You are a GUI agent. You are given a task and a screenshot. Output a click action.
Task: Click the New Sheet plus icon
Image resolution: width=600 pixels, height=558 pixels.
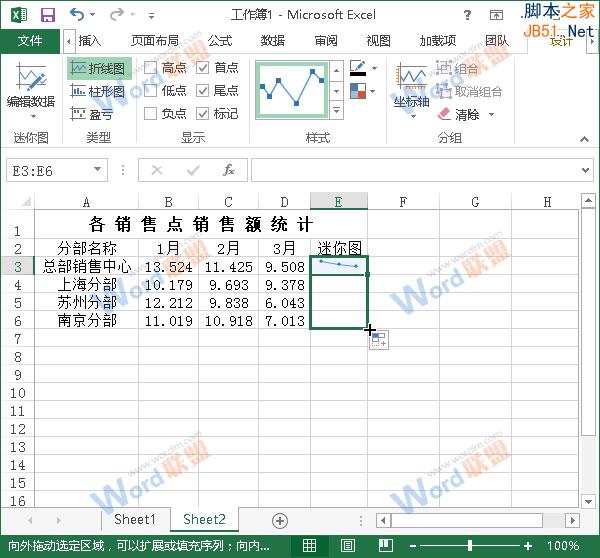click(x=280, y=520)
